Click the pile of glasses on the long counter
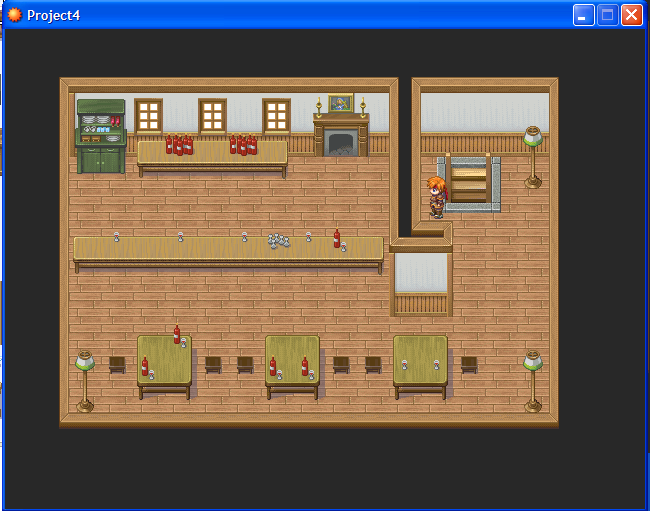The image size is (650, 511). pyautogui.click(x=279, y=240)
